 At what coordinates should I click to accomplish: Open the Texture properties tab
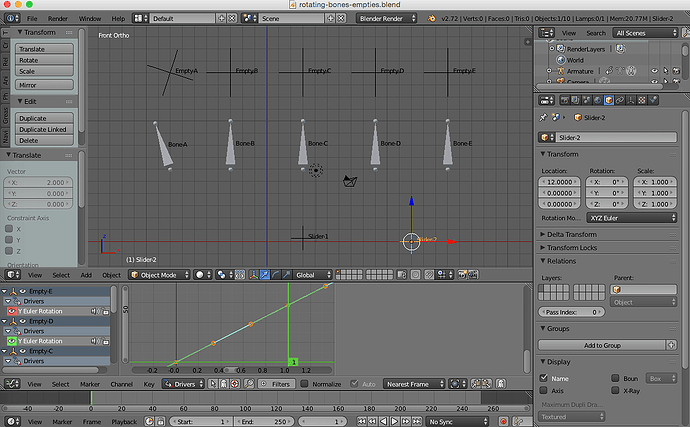coord(642,100)
